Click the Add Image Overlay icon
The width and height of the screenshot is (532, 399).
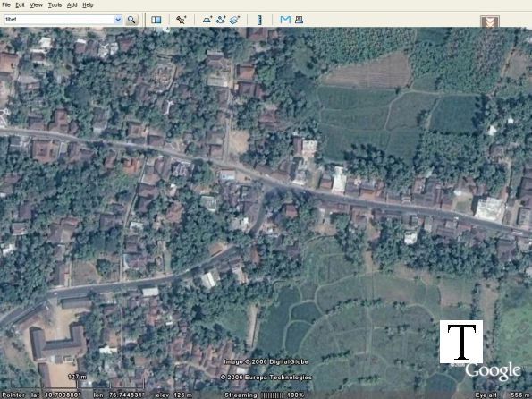point(235,20)
